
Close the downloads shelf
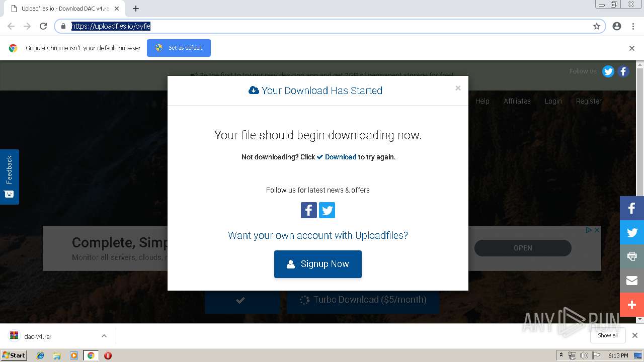(x=635, y=335)
